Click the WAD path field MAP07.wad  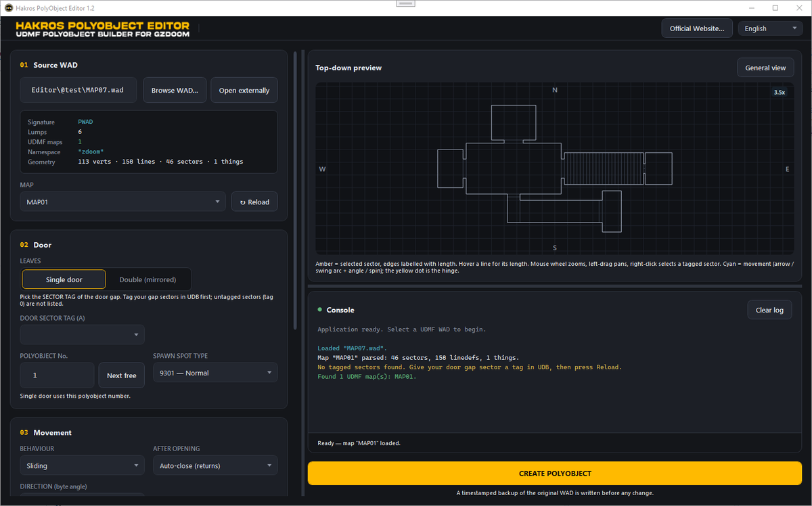pyautogui.click(x=78, y=90)
